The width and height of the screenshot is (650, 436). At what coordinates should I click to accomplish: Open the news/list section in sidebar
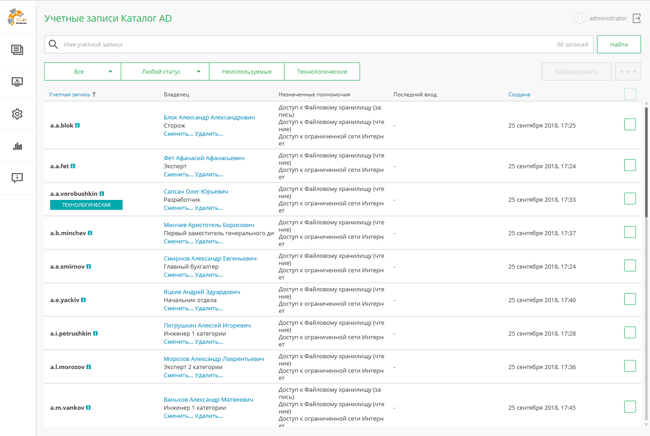[17, 50]
